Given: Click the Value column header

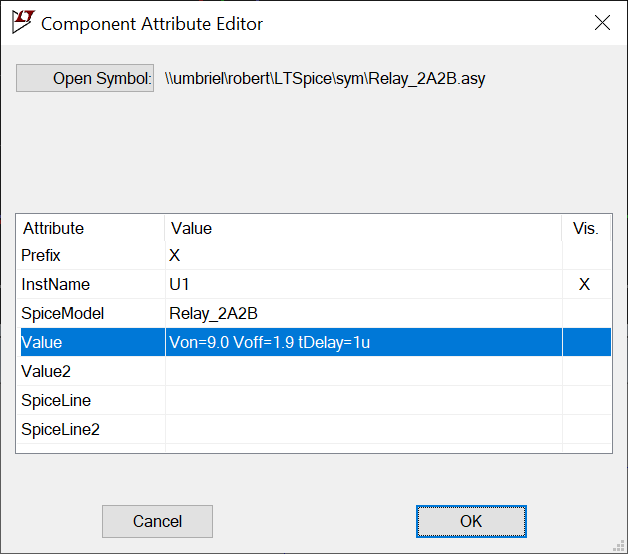Looking at the screenshot, I should pyautogui.click(x=362, y=228).
